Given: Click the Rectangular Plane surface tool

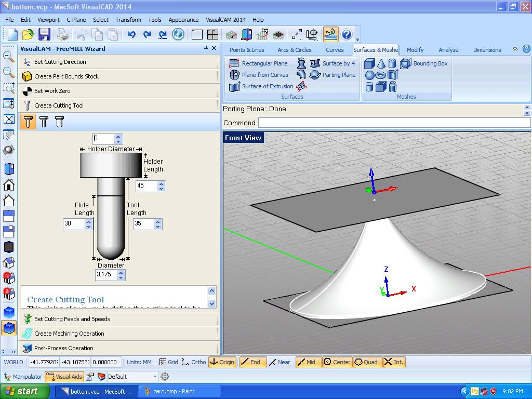Looking at the screenshot, I should click(259, 63).
